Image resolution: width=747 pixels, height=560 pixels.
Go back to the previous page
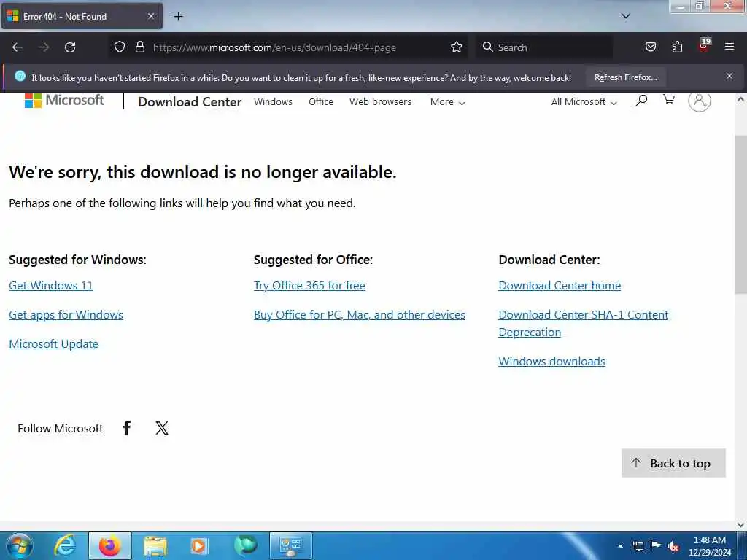(x=18, y=47)
